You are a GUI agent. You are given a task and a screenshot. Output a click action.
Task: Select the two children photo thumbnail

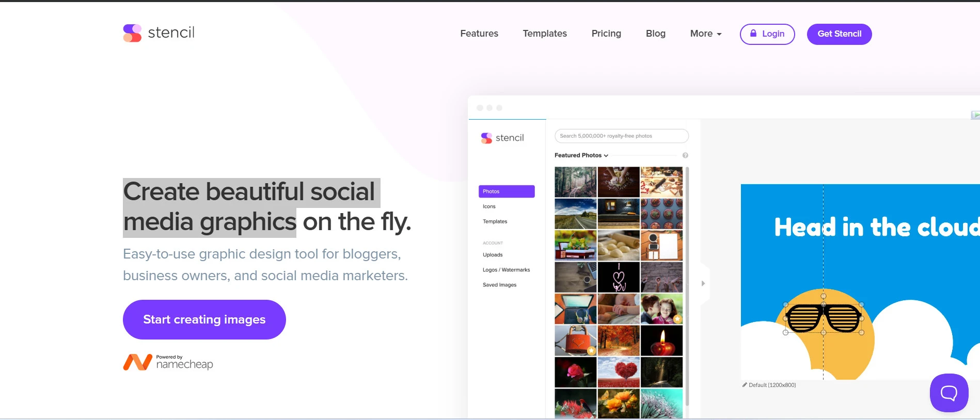point(661,309)
